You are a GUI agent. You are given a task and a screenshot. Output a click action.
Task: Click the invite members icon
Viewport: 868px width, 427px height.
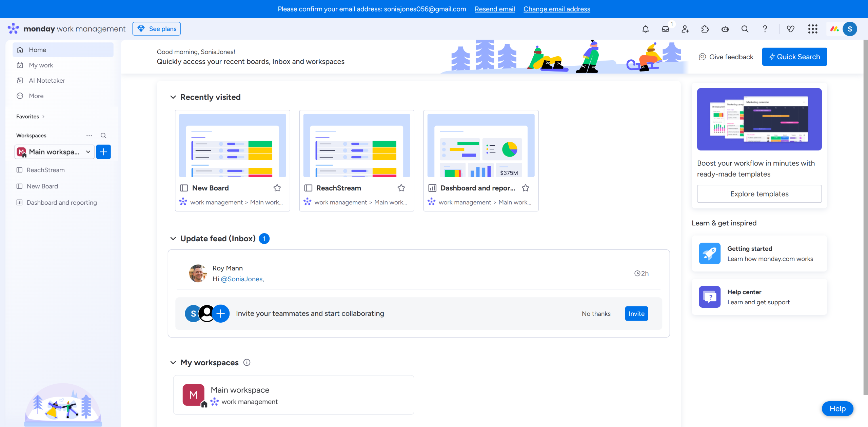point(685,29)
